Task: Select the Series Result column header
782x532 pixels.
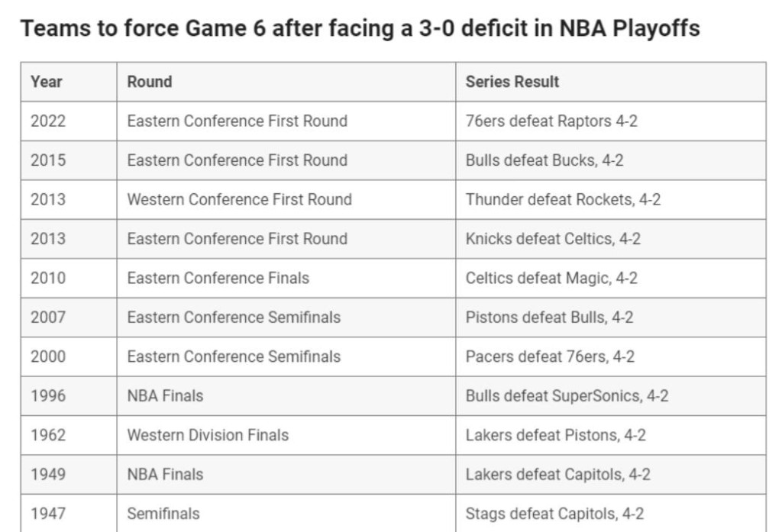Action: click(x=611, y=82)
